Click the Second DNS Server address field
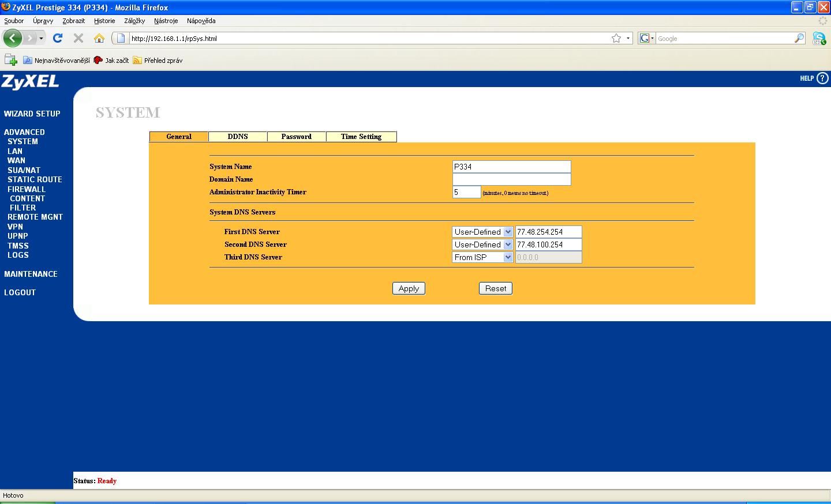The height and width of the screenshot is (504, 831). (548, 245)
